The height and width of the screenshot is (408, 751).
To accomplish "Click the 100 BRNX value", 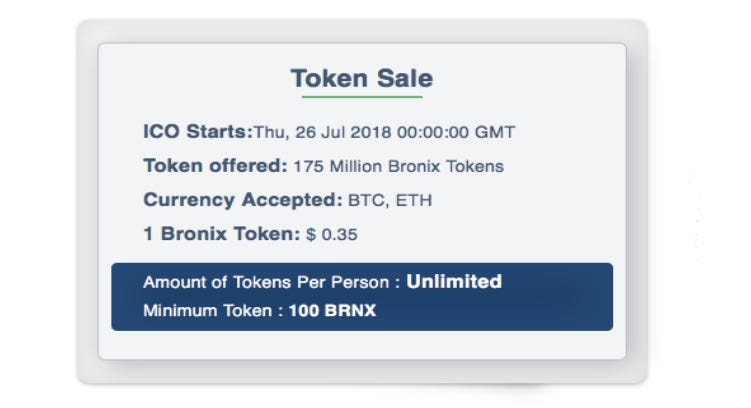I will click(332, 311).
